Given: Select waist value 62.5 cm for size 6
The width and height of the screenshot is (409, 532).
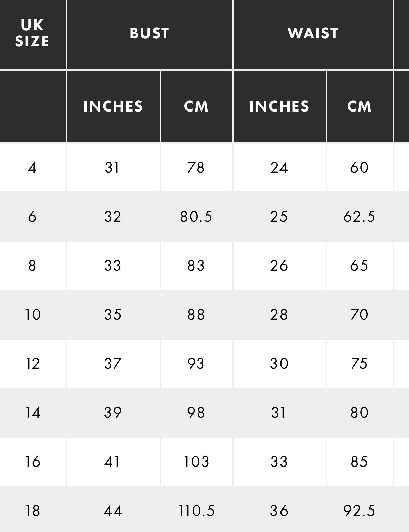Looking at the screenshot, I should [x=359, y=217].
